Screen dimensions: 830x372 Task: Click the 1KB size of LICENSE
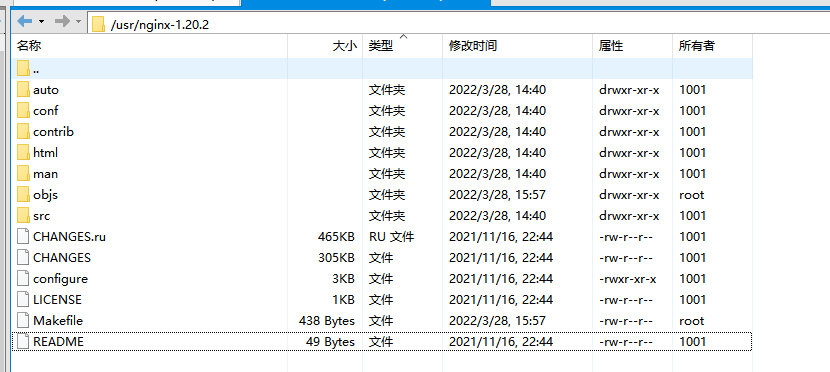pyautogui.click(x=343, y=300)
